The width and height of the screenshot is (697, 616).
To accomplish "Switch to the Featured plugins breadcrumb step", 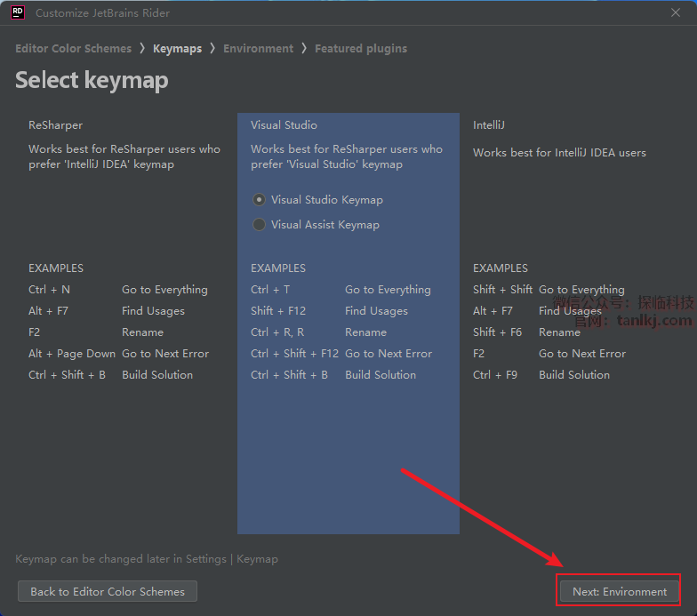I will tap(360, 49).
